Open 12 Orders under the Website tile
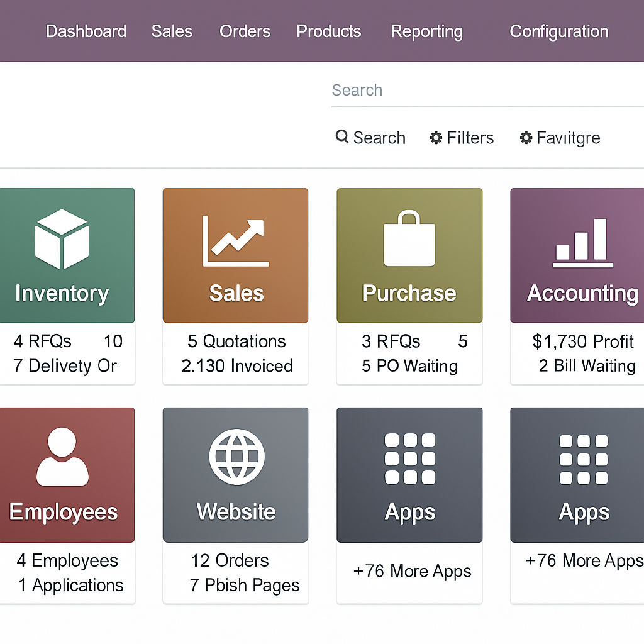 pyautogui.click(x=230, y=560)
